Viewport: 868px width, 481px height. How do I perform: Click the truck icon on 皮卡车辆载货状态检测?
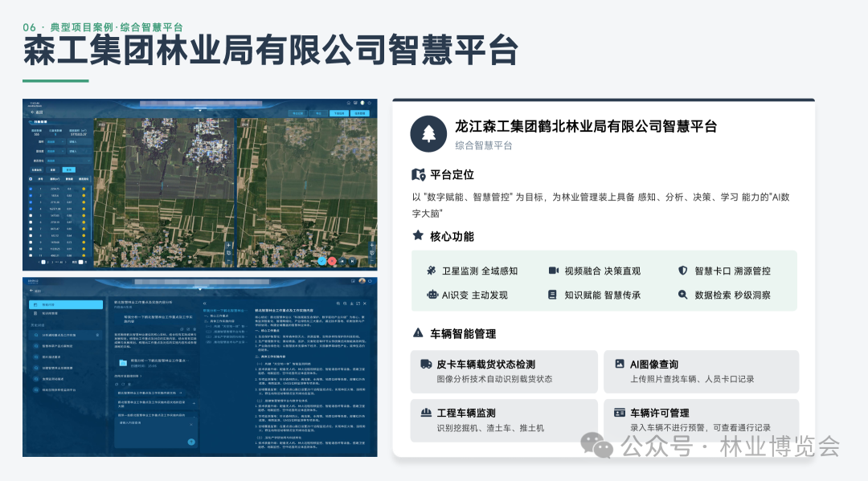pyautogui.click(x=426, y=364)
